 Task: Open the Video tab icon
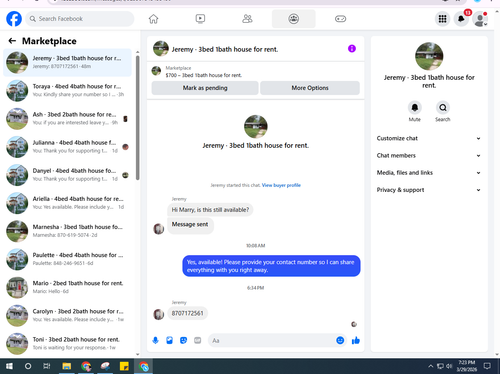[x=200, y=19]
